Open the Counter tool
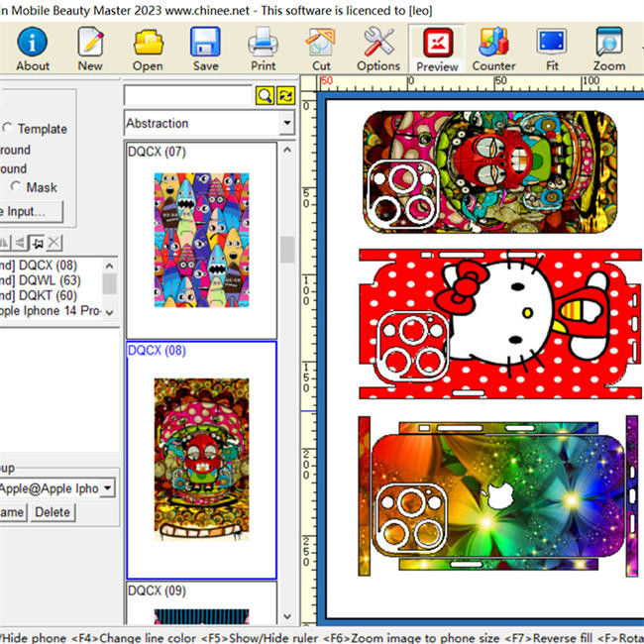Viewport: 644px width, 644px height. pos(493,50)
